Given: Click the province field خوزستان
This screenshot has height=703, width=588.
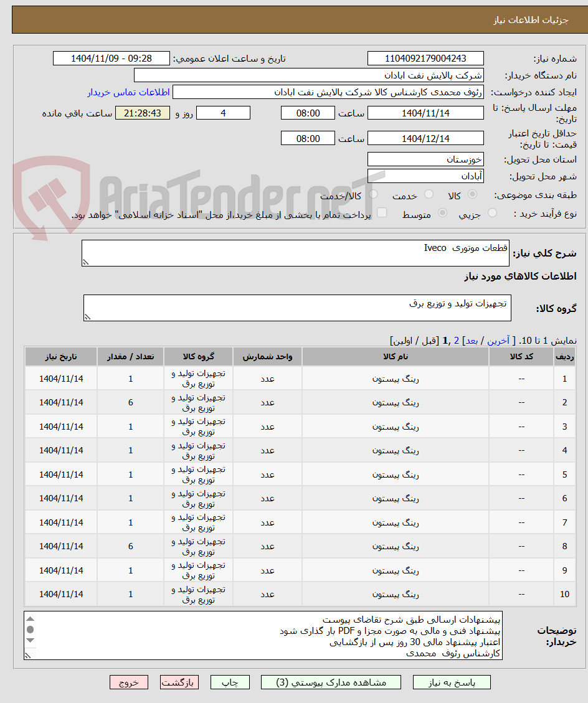Looking at the screenshot, I should tap(425, 159).
